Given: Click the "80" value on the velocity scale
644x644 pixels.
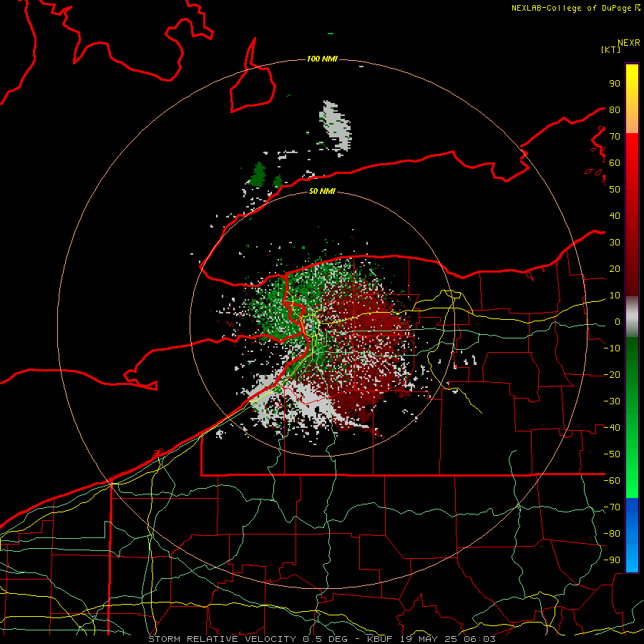Looking at the screenshot, I should pyautogui.click(x=615, y=109).
